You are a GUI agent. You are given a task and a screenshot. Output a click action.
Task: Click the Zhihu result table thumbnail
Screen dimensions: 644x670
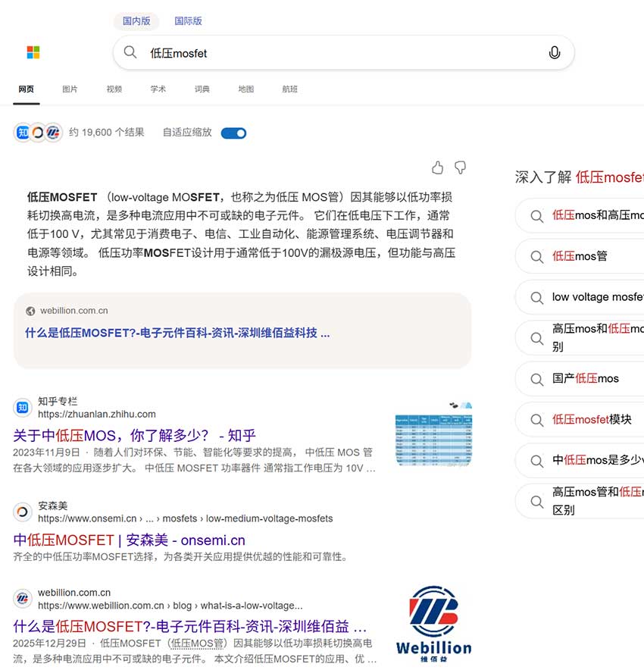(x=433, y=434)
